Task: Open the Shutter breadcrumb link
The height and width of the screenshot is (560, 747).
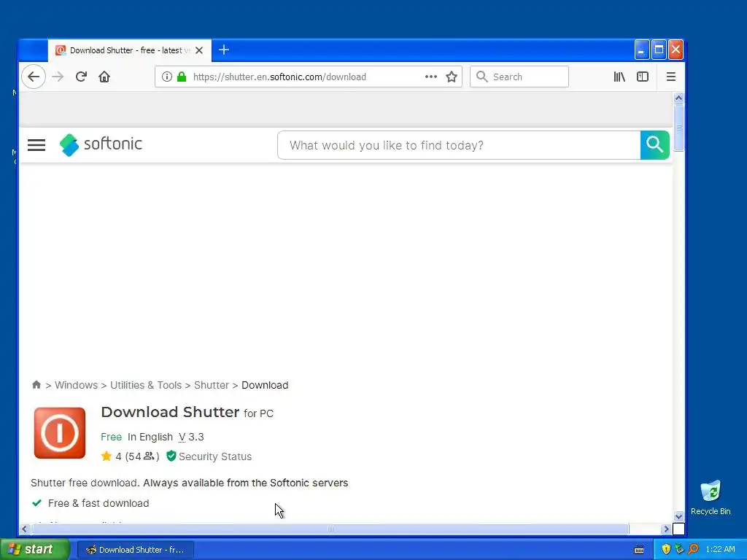Action: (x=212, y=385)
